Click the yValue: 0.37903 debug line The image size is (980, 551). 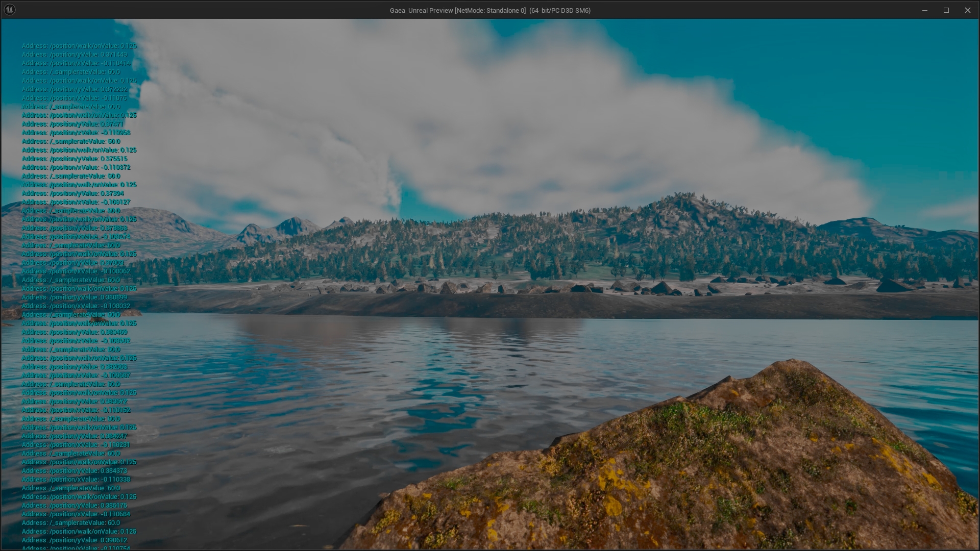tap(72, 263)
